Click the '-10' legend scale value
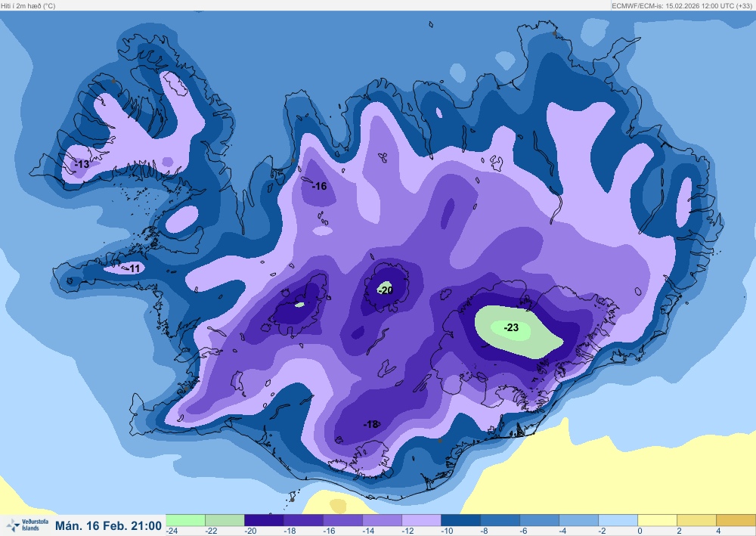756x536 pixels. click(x=447, y=531)
